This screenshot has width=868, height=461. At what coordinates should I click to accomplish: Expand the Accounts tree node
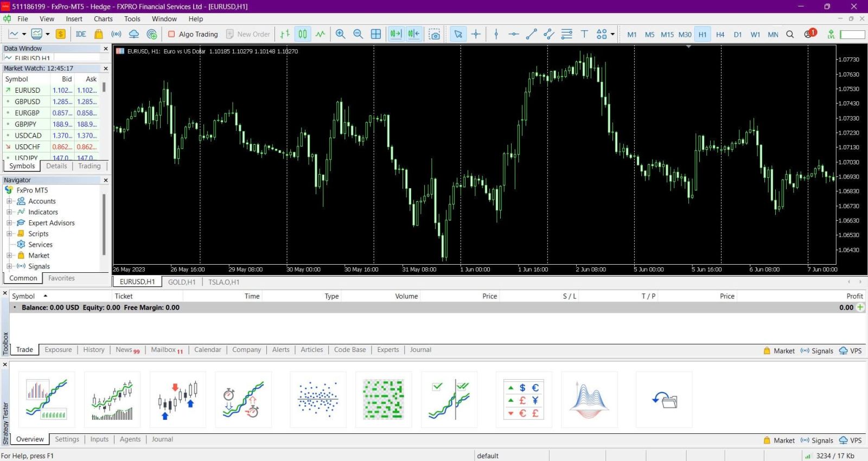click(x=9, y=201)
